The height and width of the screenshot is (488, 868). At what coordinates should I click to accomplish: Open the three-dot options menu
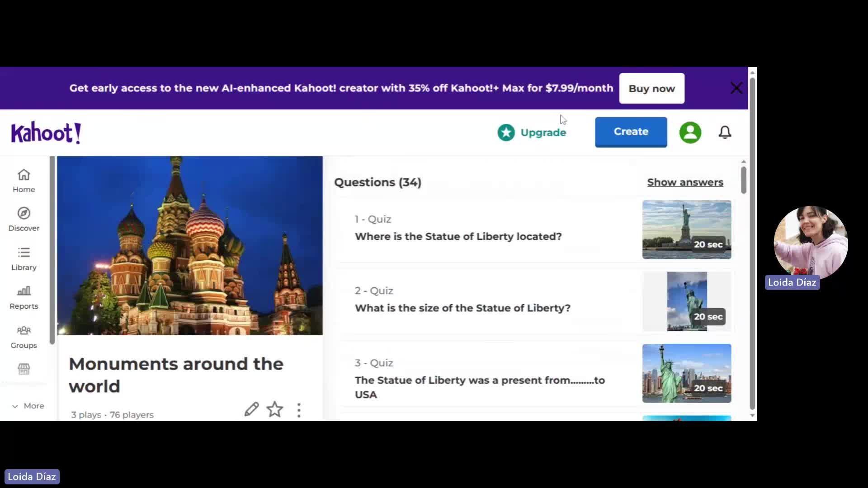tap(299, 410)
